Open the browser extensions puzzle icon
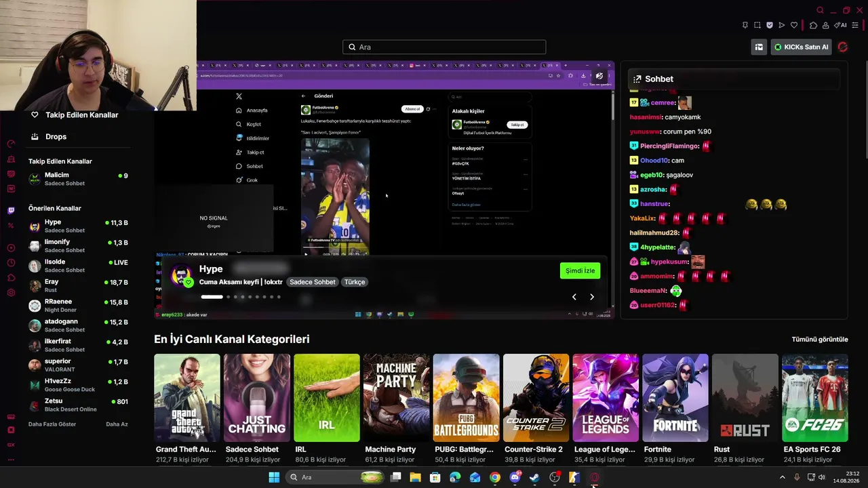The width and height of the screenshot is (868, 488). pos(814,25)
